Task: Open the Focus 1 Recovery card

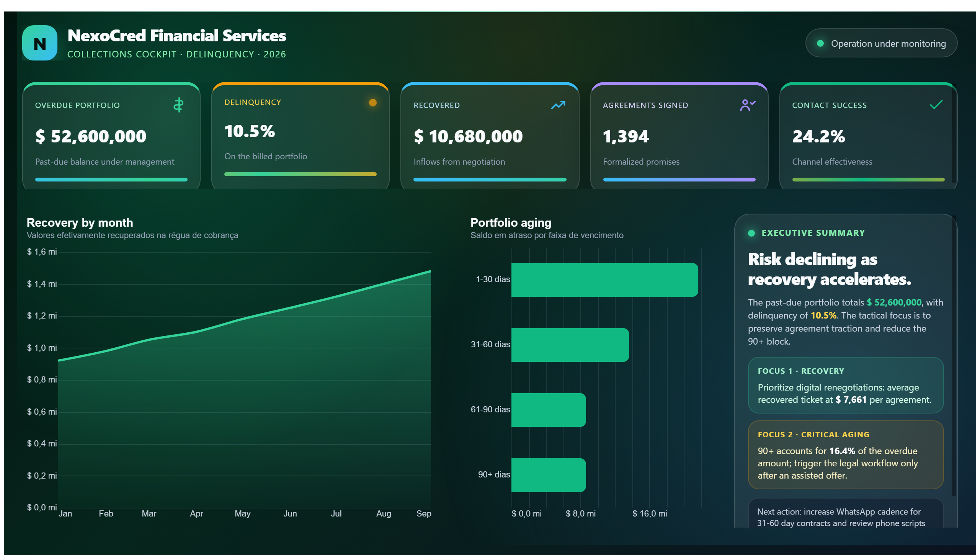Action: pos(845,385)
